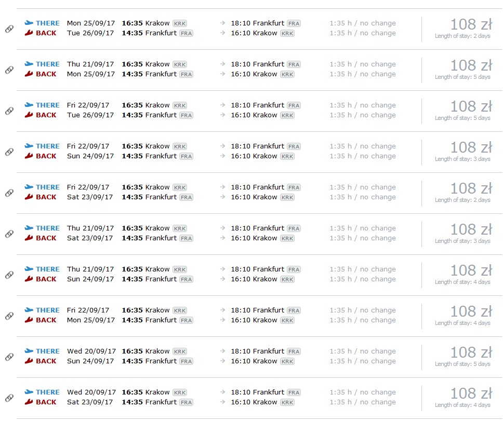Open link icon for Fri 22/09 to Sat 23/09 trip
The image size is (504, 422).
coord(9,193)
